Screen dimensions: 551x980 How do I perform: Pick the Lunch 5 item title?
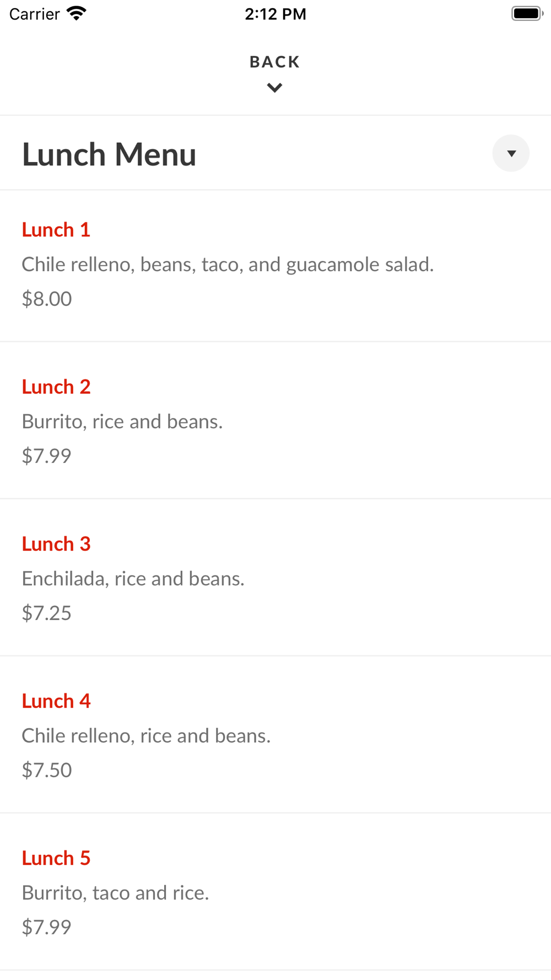56,858
